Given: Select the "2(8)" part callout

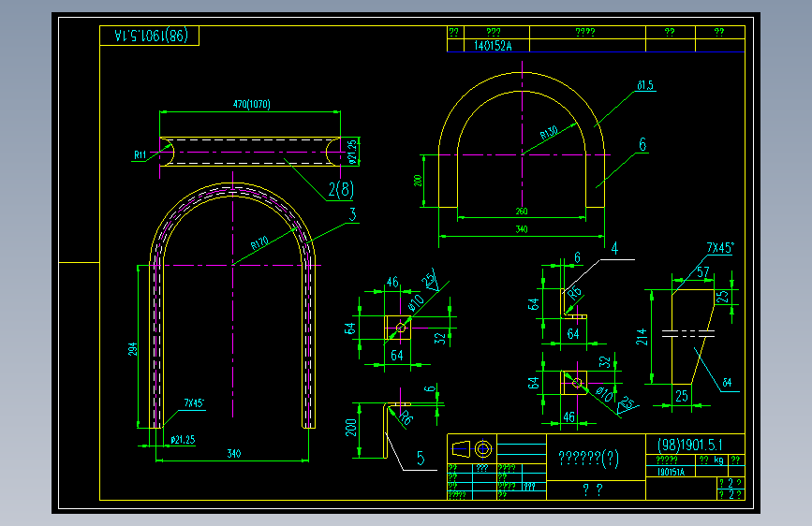Looking at the screenshot, I should point(341,190).
